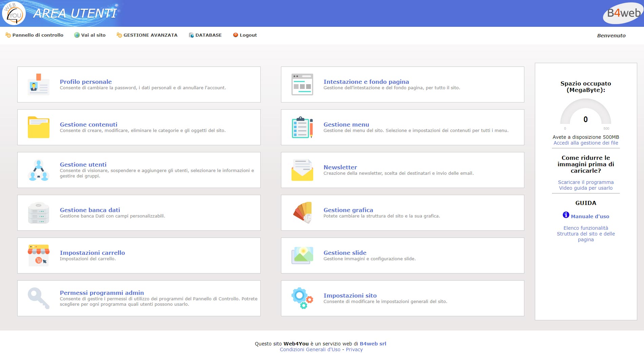Viewport: 644px width, 359px height.
Task: Click the gear icon beside GESTIONE AVANZATA
Action: pos(119,35)
